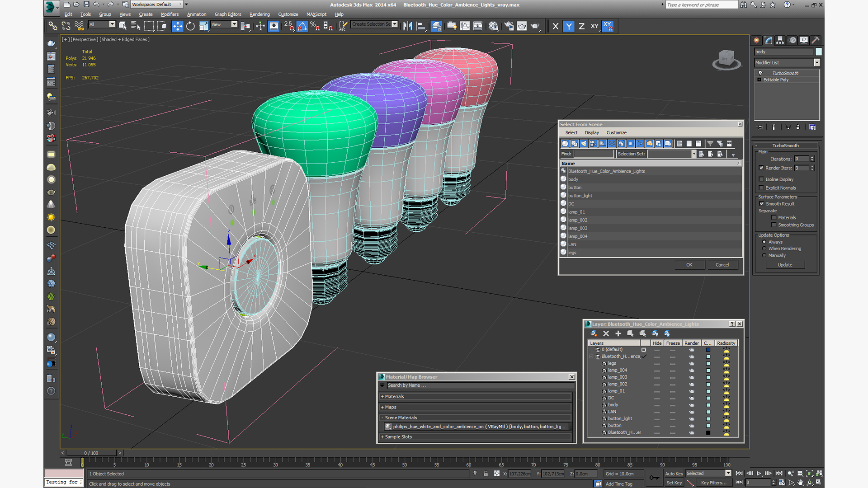The height and width of the screenshot is (488, 868).
Task: Open the Mirror tool
Action: click(x=408, y=26)
